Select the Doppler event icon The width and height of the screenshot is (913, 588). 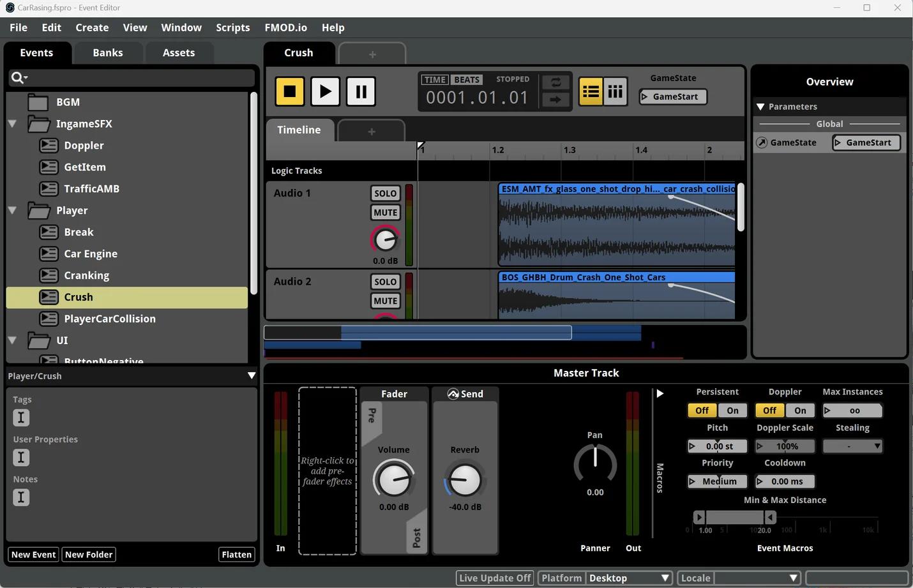tap(49, 146)
